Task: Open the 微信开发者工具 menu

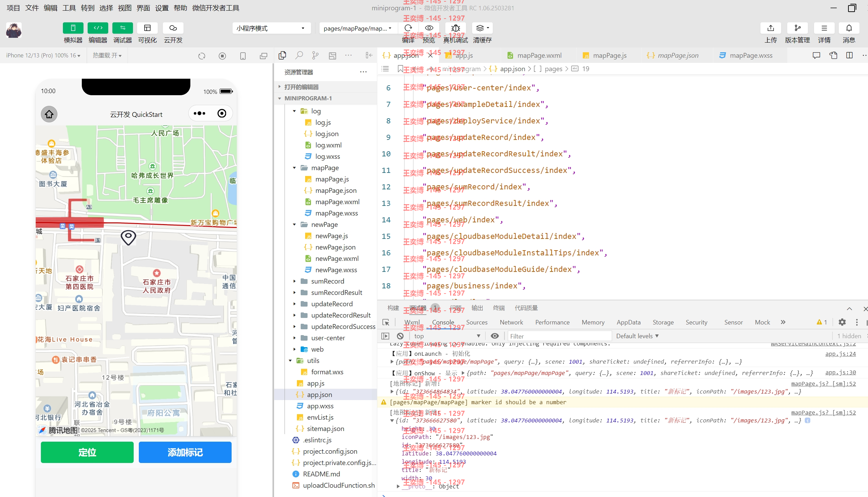Action: click(x=216, y=8)
